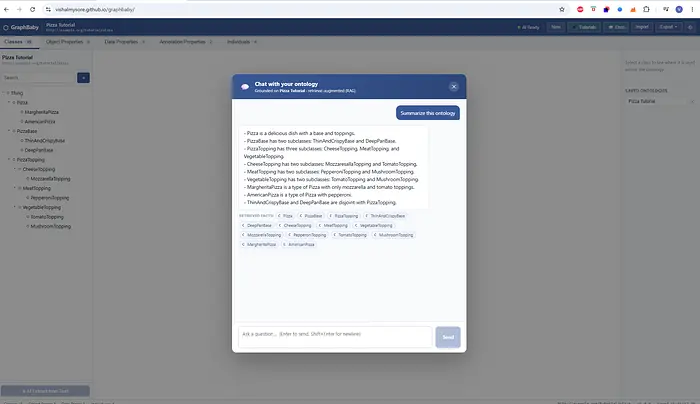
Task: Click the Send button
Action: point(448,337)
